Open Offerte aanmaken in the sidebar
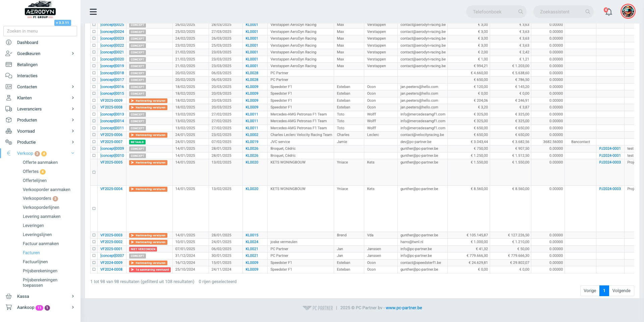The image size is (644, 322). 40,163
